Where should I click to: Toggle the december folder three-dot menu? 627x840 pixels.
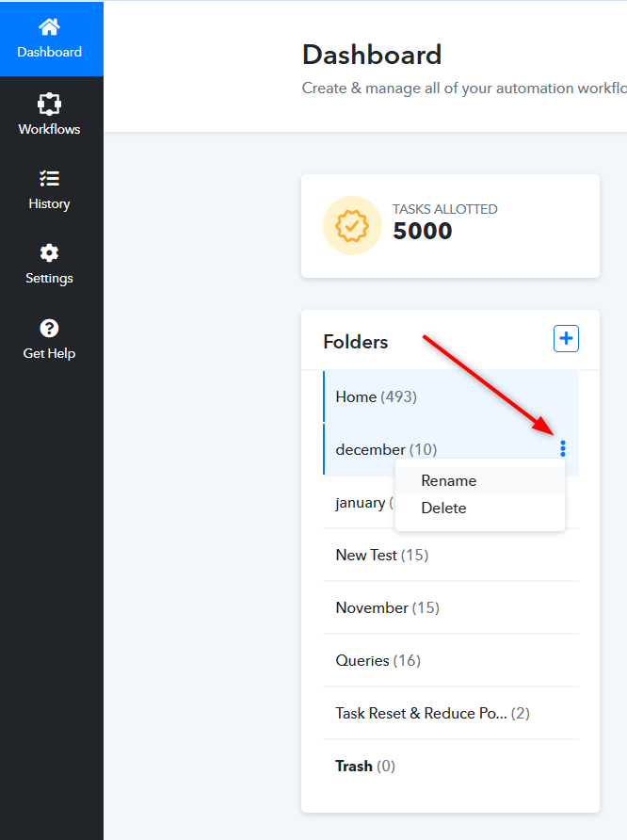click(563, 449)
